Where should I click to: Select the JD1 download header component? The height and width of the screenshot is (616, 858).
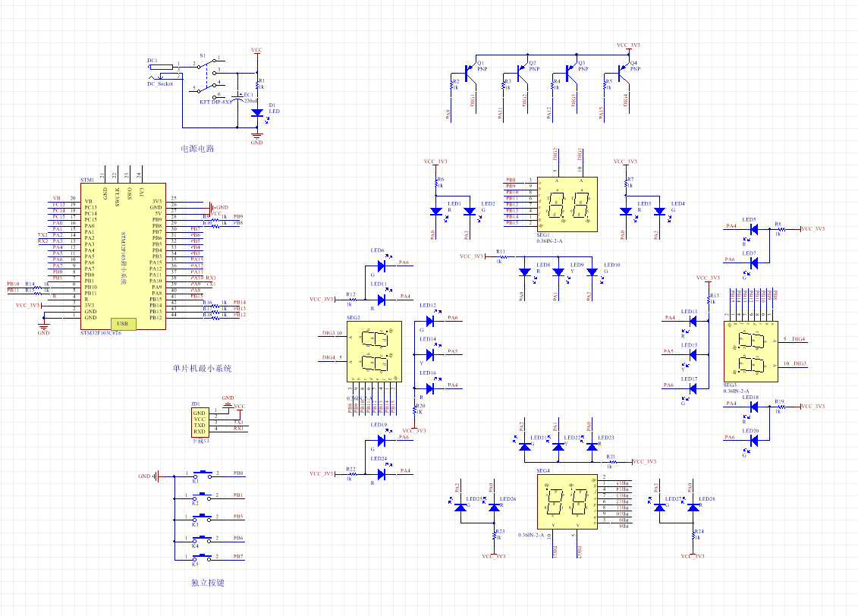[200, 422]
